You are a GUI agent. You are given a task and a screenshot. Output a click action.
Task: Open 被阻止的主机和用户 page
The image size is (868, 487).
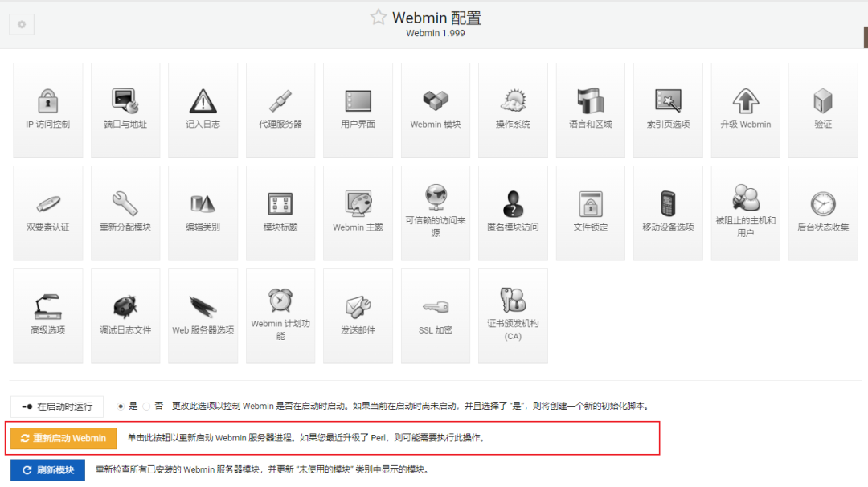pos(746,213)
